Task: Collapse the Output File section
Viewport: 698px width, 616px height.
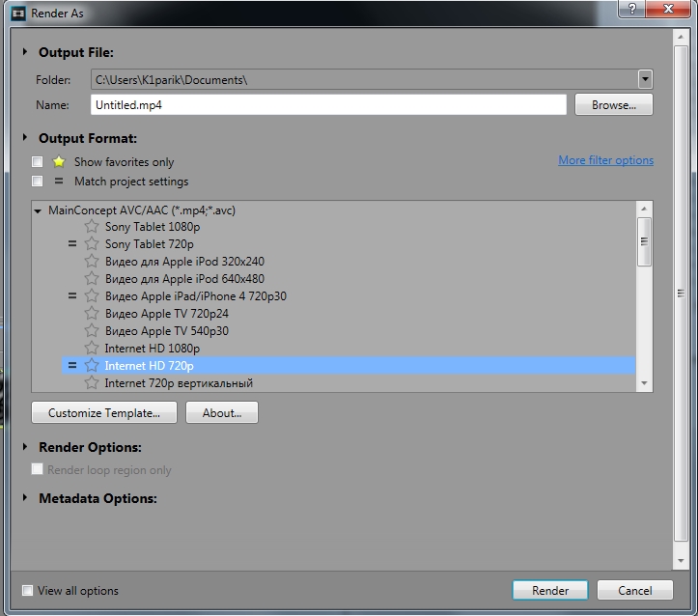Action: point(25,52)
